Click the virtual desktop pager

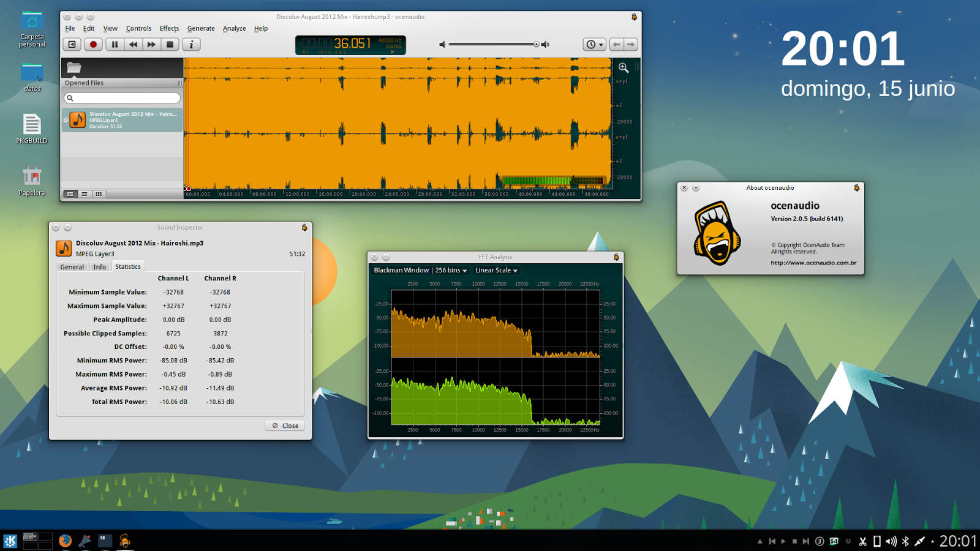coord(37,541)
